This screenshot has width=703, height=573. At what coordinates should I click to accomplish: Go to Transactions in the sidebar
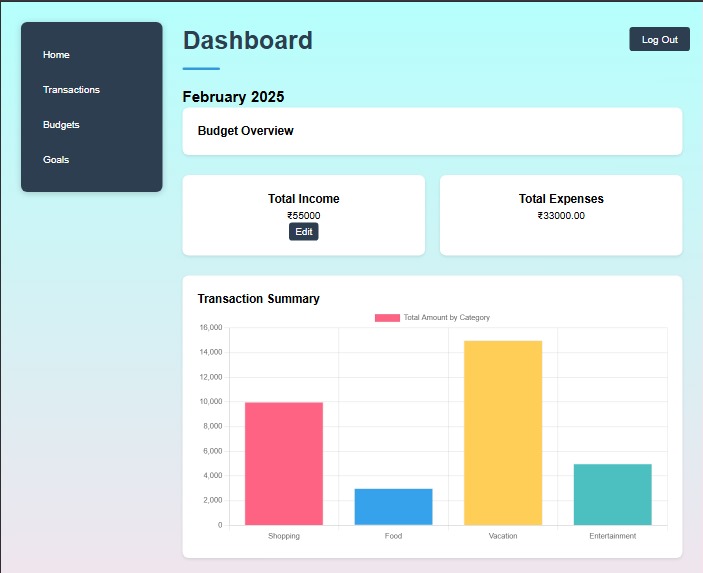(x=71, y=90)
